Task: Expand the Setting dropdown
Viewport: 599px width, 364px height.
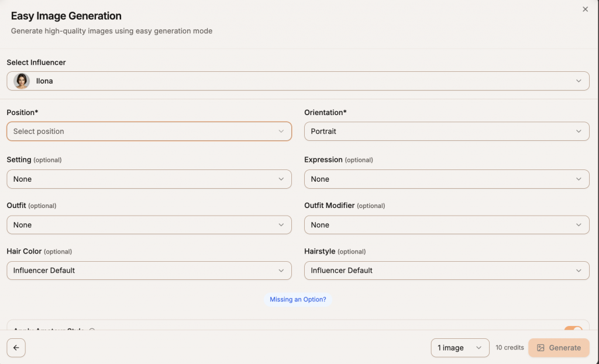Action: [x=149, y=179]
